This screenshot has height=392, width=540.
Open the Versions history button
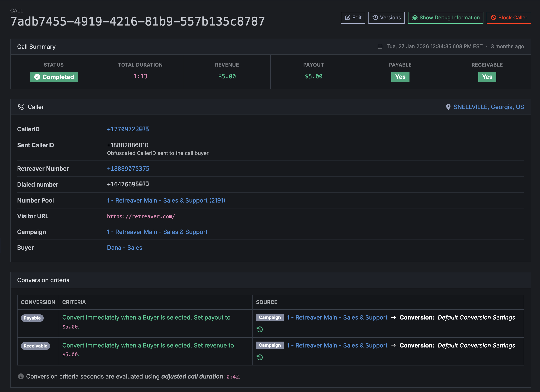coord(386,18)
